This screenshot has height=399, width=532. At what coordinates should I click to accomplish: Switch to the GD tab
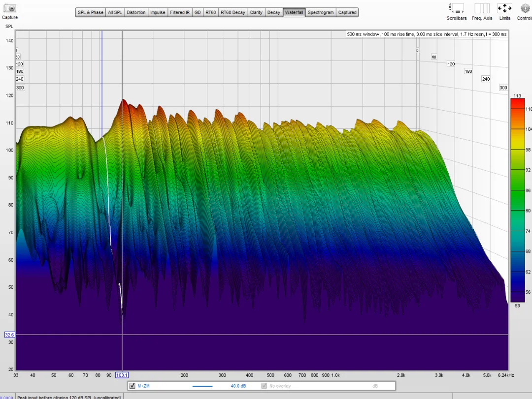pyautogui.click(x=198, y=12)
